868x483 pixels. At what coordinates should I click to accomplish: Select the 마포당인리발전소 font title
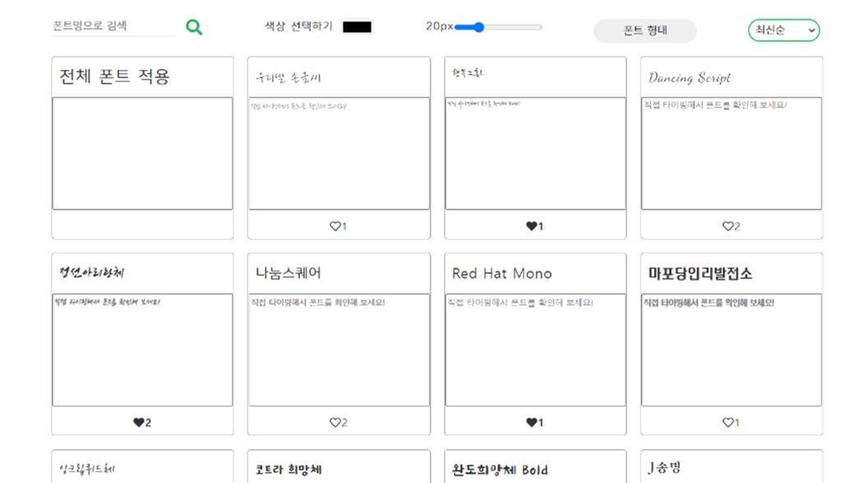(700, 274)
